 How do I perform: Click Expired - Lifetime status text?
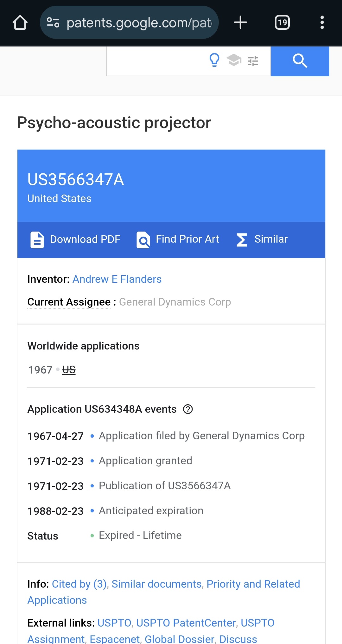(x=140, y=536)
